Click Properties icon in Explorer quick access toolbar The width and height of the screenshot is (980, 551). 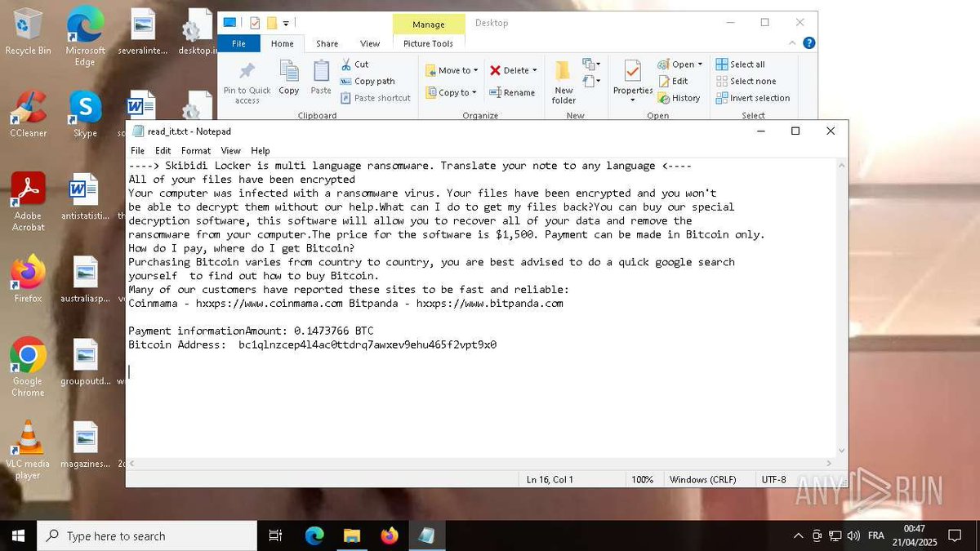(x=254, y=23)
